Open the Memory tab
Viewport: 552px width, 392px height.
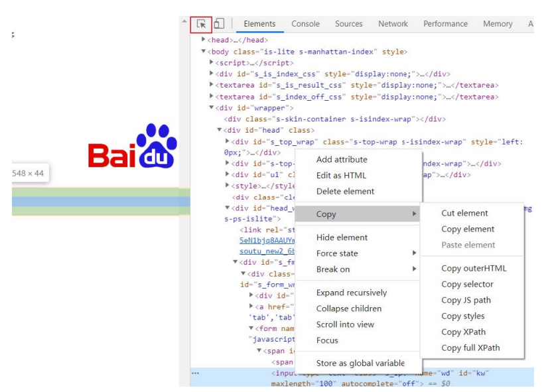pos(498,24)
